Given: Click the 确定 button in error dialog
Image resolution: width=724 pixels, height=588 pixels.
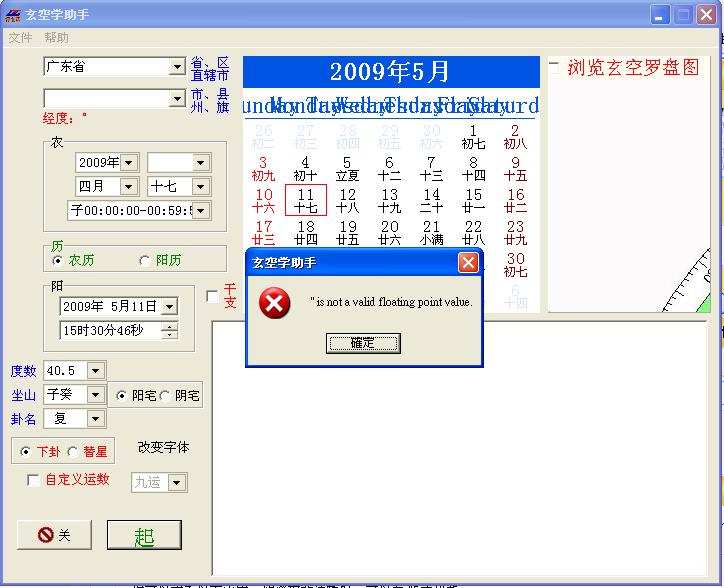Looking at the screenshot, I should (x=363, y=343).
